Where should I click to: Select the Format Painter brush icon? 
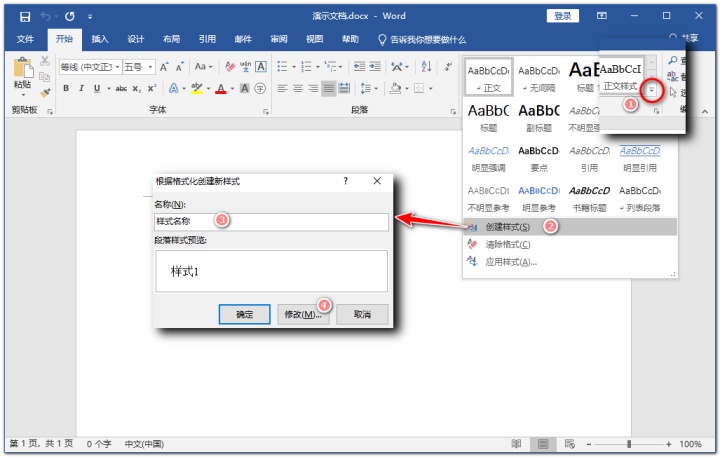[45, 93]
